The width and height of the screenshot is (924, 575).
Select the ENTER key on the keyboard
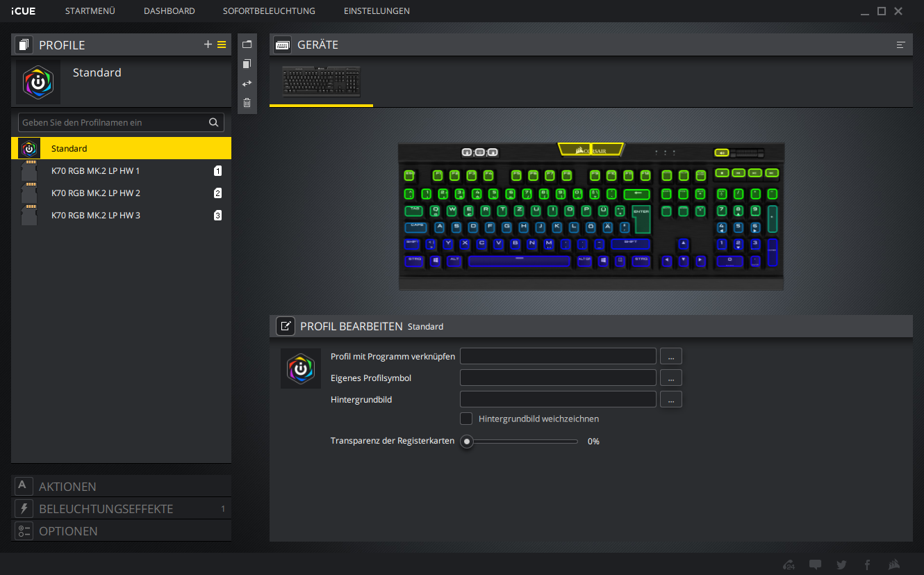[x=641, y=219]
